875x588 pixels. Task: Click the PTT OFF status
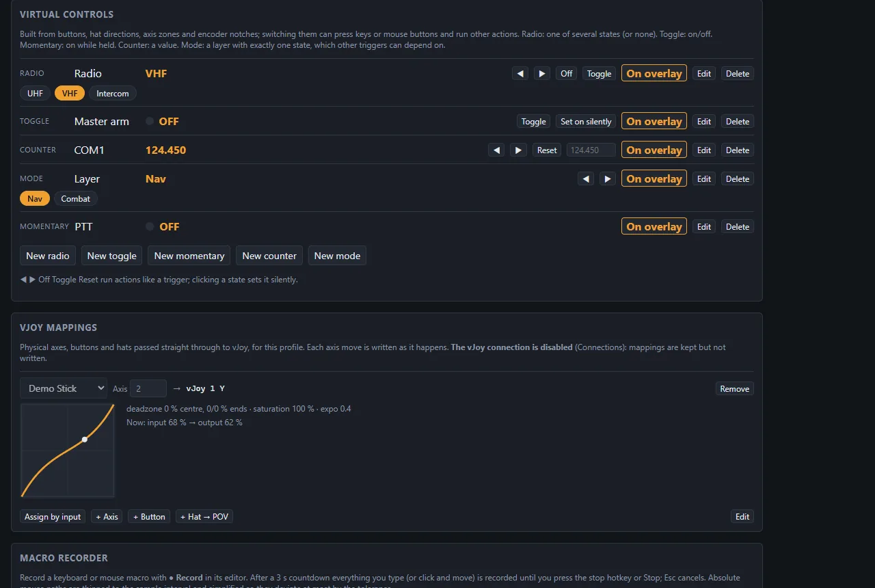[x=170, y=226]
